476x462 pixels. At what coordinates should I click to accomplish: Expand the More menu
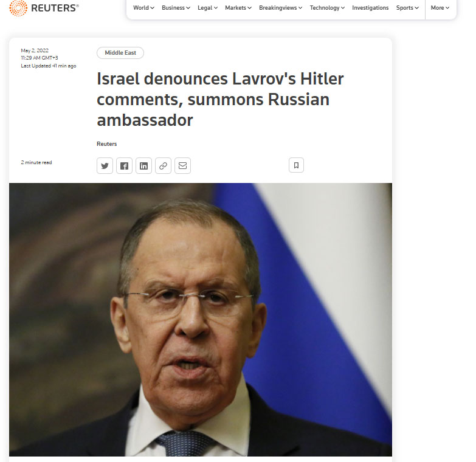click(x=440, y=8)
